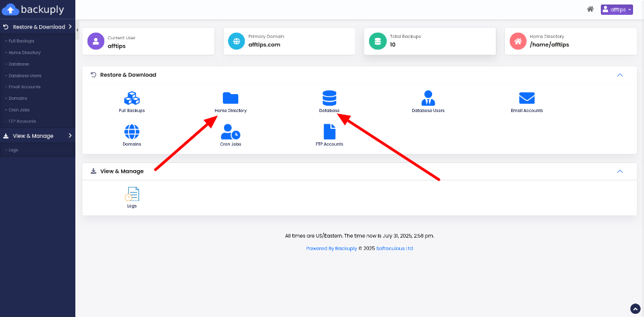Select Cron Jobs in sidebar
The image size is (644, 317).
click(x=17, y=110)
